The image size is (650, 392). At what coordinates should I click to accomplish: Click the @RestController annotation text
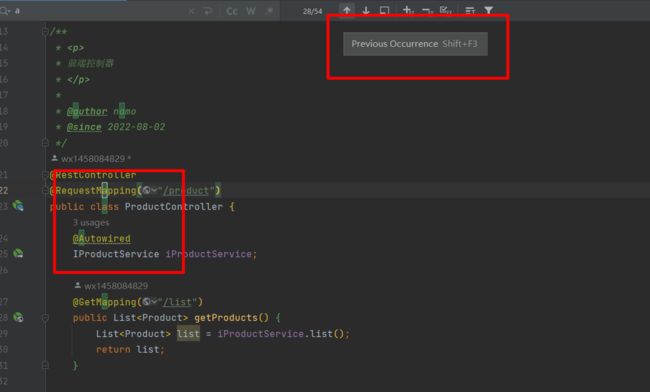tap(93, 175)
